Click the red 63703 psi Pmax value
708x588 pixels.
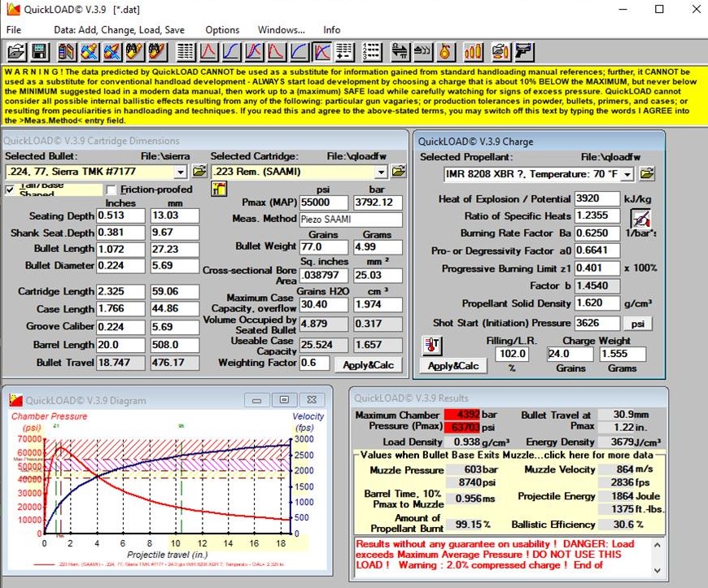point(462,427)
